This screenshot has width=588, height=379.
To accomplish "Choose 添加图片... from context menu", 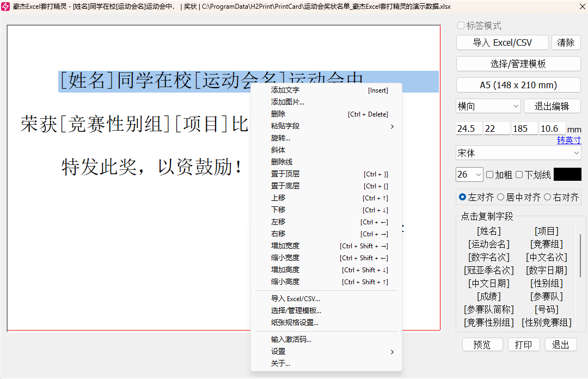I will pos(326,102).
